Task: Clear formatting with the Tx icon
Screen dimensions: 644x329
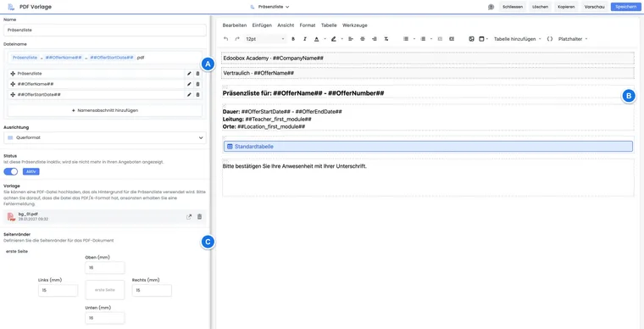Action: [386, 39]
